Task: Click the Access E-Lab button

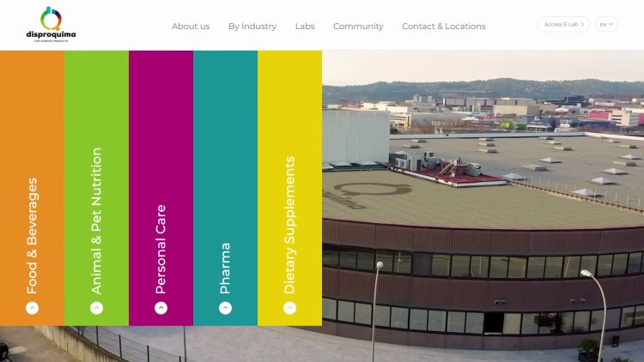Action: 563,24
